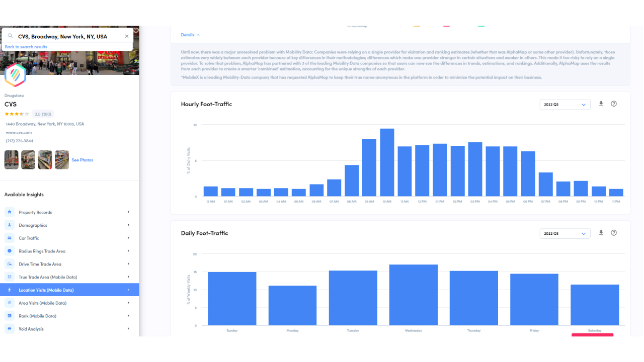The width and height of the screenshot is (644, 362).
Task: Open the www.cvs.com website link
Action: click(19, 132)
